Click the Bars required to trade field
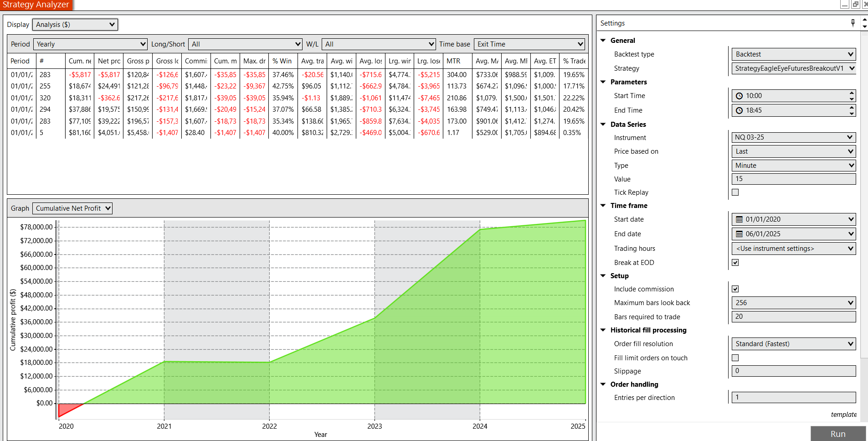The height and width of the screenshot is (441, 868). [793, 316]
